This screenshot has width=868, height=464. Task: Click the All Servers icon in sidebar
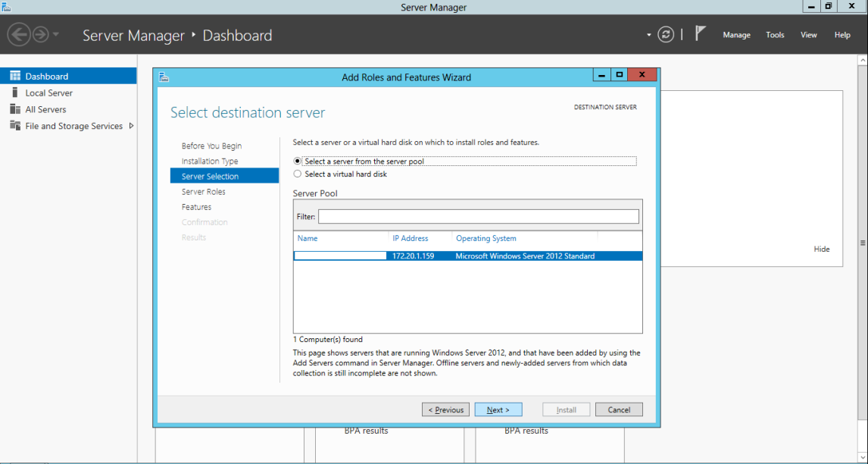click(15, 109)
